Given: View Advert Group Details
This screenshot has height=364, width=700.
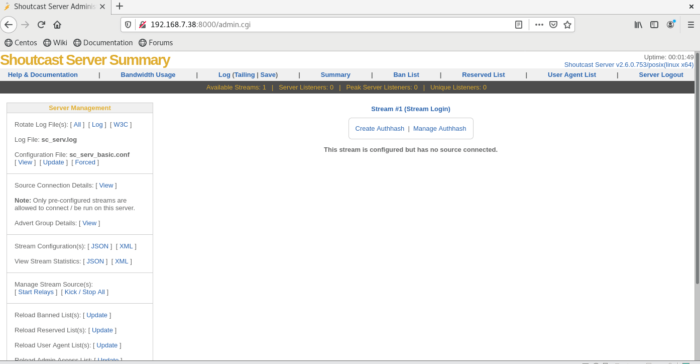Looking at the screenshot, I should (89, 223).
